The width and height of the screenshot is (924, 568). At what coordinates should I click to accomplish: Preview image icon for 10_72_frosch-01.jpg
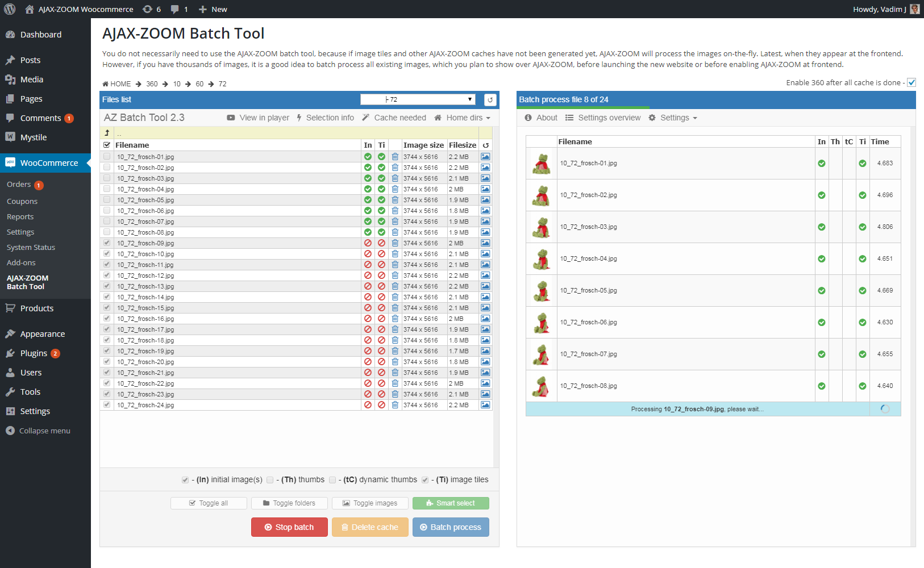(485, 157)
